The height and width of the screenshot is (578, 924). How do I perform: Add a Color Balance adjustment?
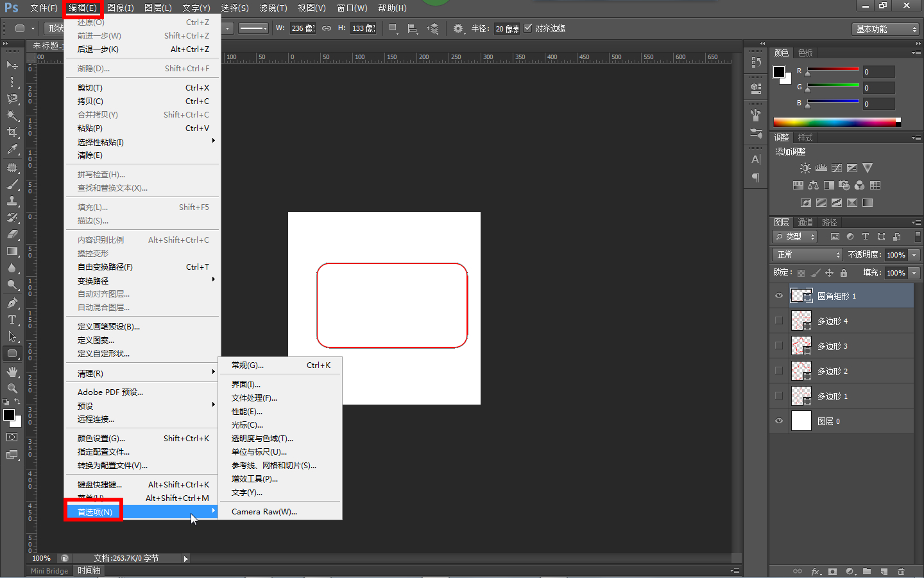click(x=813, y=185)
